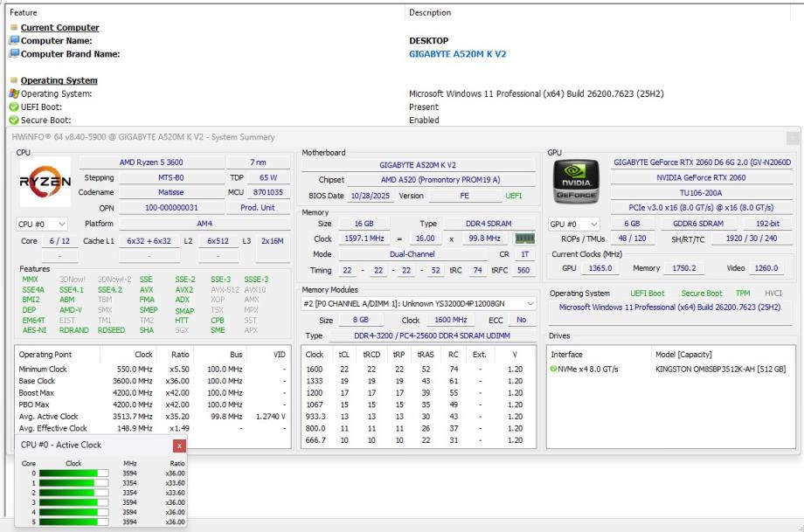
Task: Click green check icon next to UEFI Boot row
Action: pos(14,107)
